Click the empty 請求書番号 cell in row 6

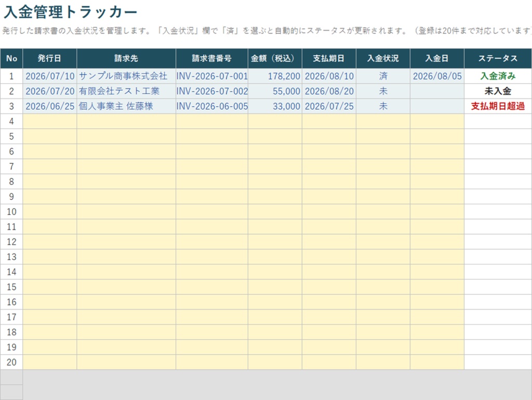click(x=212, y=151)
